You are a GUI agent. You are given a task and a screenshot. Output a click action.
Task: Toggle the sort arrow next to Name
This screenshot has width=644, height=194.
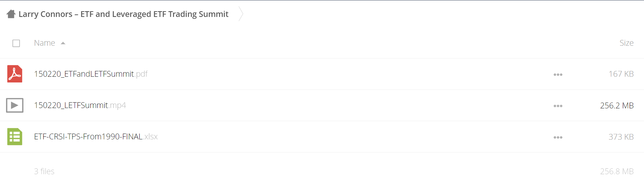pos(63,43)
